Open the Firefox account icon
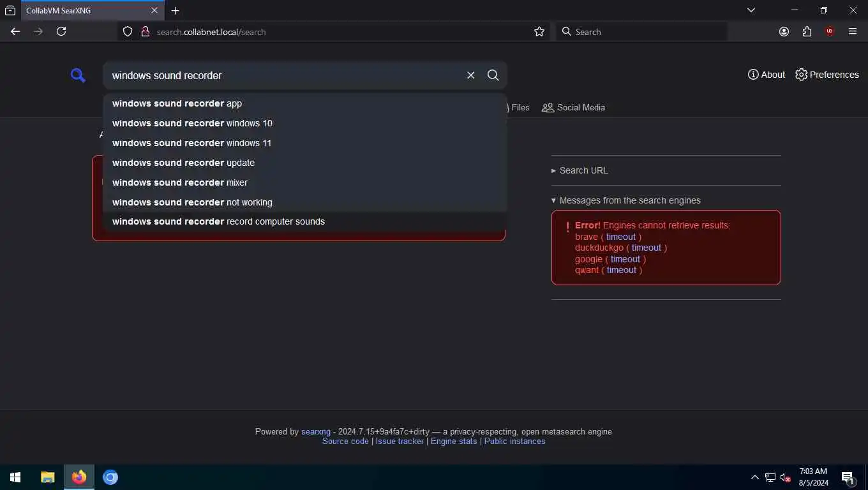The width and height of the screenshot is (868, 490). coord(784,31)
